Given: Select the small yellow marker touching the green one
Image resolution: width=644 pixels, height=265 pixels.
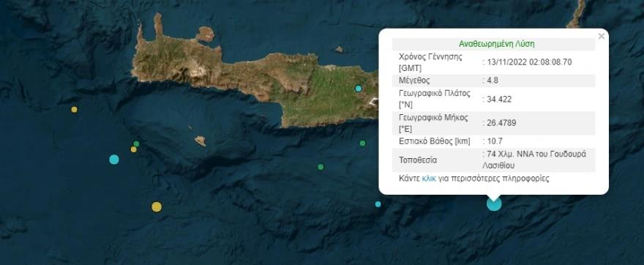Looking at the screenshot, I should [x=133, y=149].
